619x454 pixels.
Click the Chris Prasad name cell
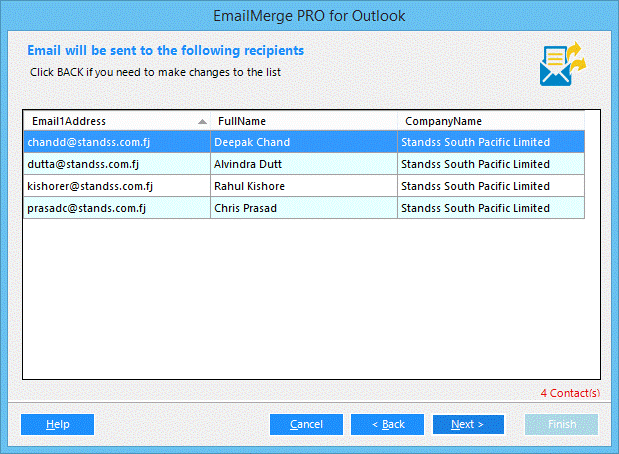(304, 208)
